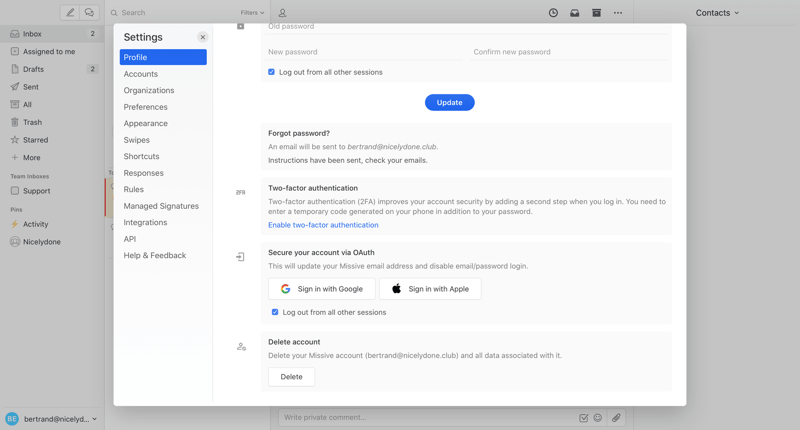Image resolution: width=800 pixels, height=430 pixels.
Task: Open the Contacts dropdown
Action: click(x=717, y=13)
